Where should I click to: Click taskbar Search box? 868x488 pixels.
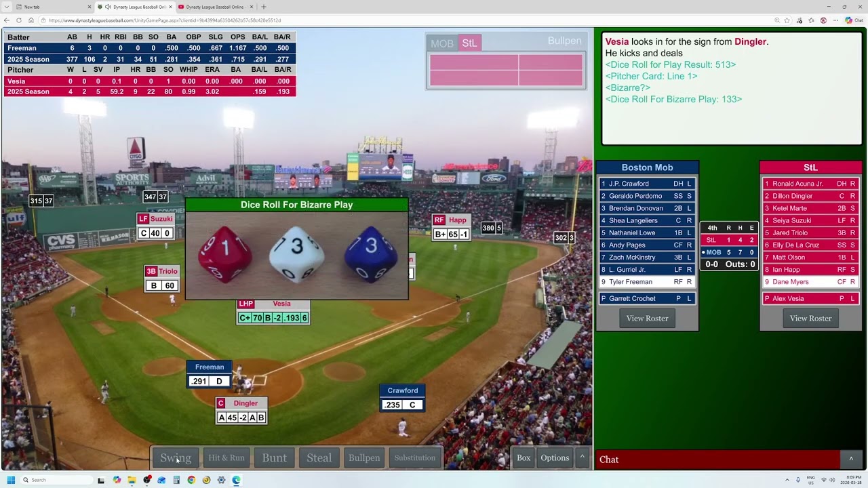57,480
